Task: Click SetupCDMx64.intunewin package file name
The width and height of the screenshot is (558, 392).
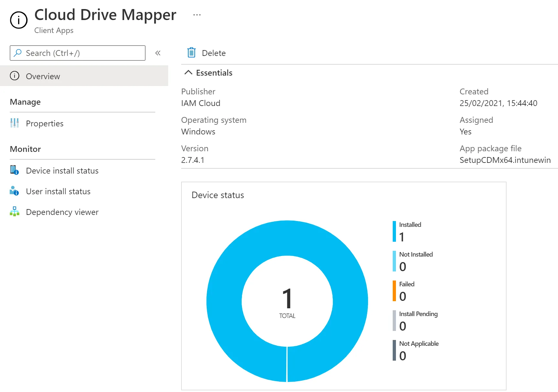Action: point(505,160)
